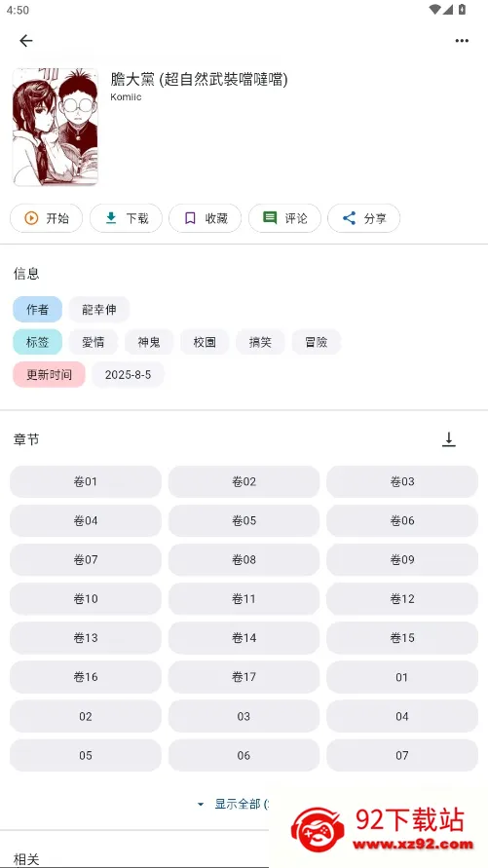
Task: Open volume 卷01
Action: (86, 481)
